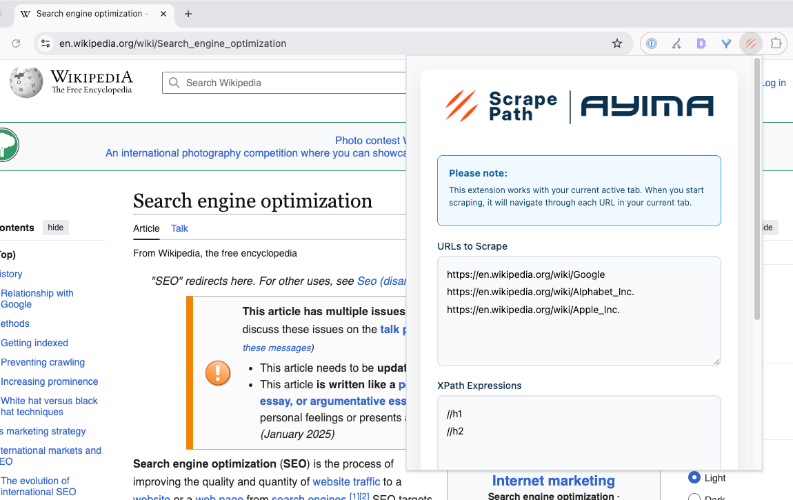Viewport: 793px width, 500px height.
Task: Reload the page with the refresh icon
Action: [x=16, y=43]
